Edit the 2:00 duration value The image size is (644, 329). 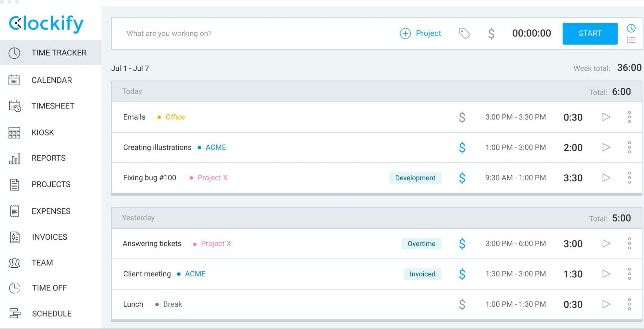pyautogui.click(x=573, y=148)
